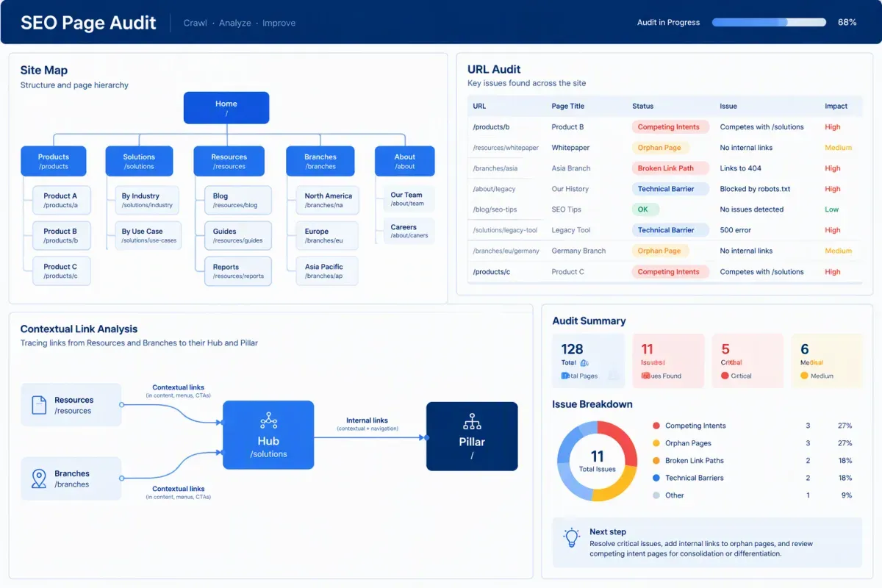Click the Branches /branches source card
Viewport: 882px width, 588px height.
click(x=71, y=478)
